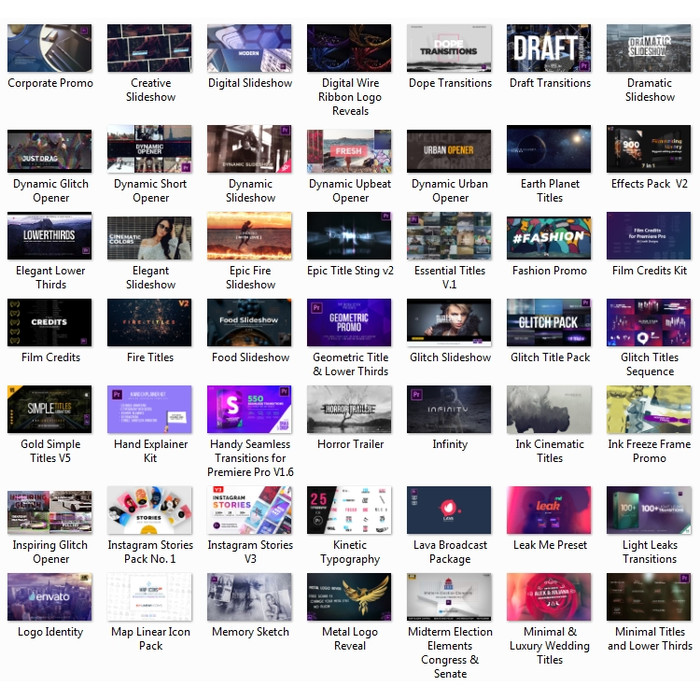700x700 pixels.
Task: Open the Dynamic Urban Opener thumbnail
Action: point(450,149)
